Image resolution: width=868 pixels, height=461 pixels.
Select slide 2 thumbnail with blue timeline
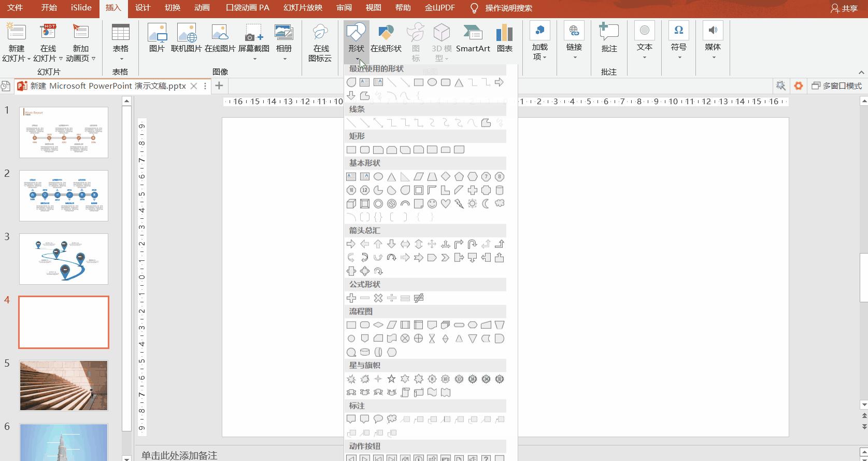(64, 195)
